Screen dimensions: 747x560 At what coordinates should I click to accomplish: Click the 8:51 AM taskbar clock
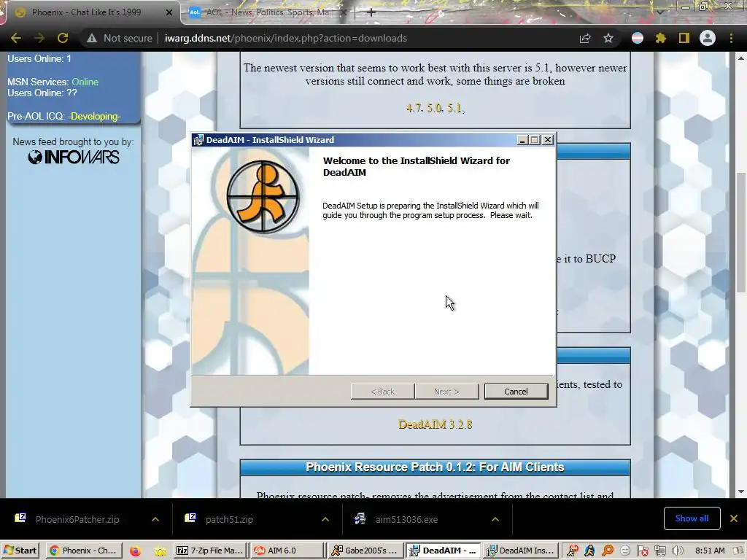(711, 551)
